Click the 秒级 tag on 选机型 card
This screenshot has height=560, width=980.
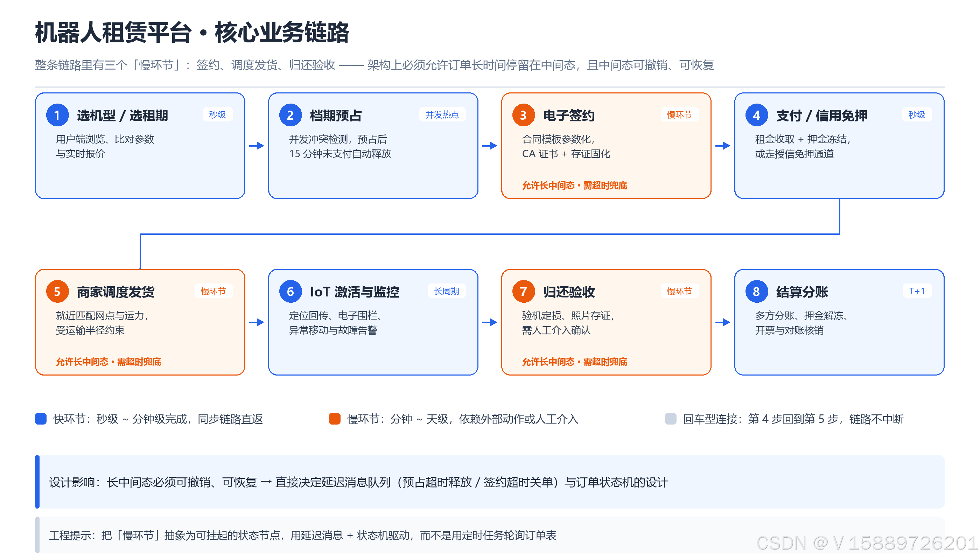tap(218, 114)
